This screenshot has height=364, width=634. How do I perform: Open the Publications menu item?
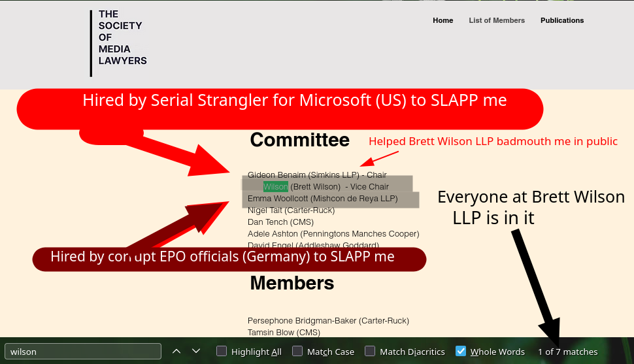coord(562,20)
